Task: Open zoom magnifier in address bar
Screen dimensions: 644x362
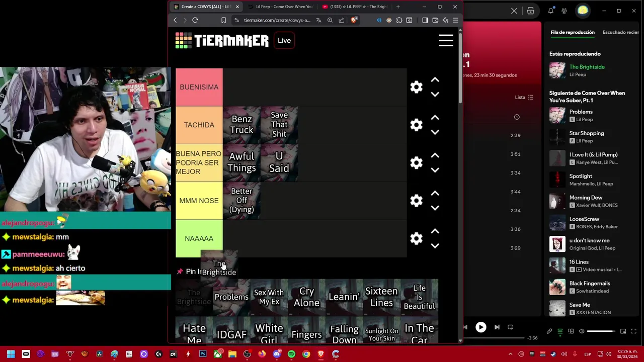Action: pos(330,20)
